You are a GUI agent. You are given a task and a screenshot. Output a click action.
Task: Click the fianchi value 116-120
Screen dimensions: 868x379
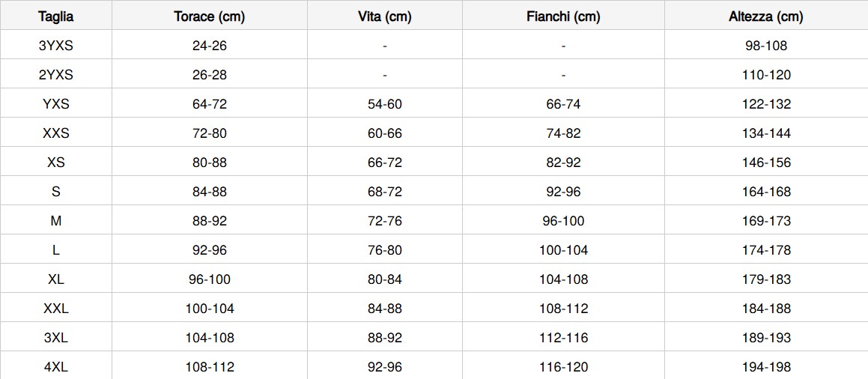563,367
